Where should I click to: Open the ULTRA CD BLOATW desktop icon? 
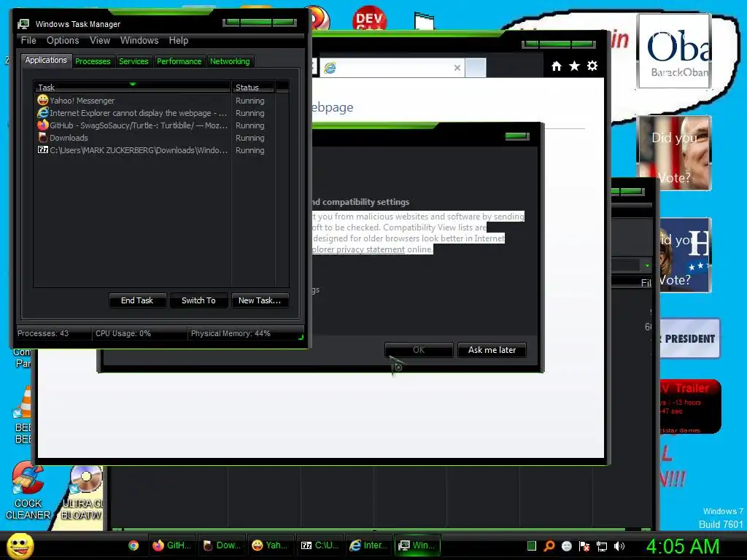coord(82,493)
